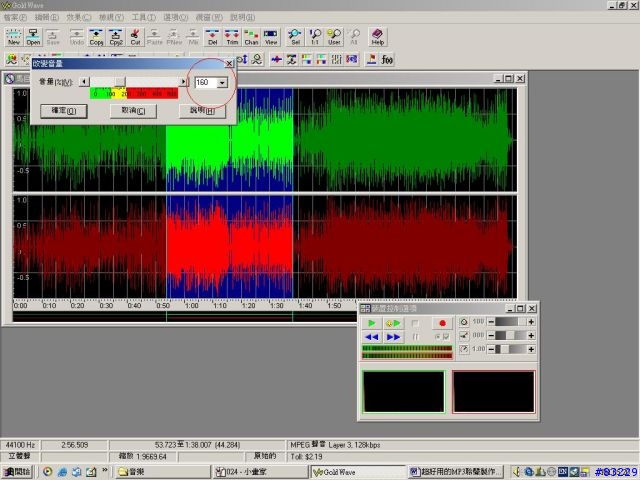
Task: Open the 效果(C) Effects menu
Action: point(79,17)
